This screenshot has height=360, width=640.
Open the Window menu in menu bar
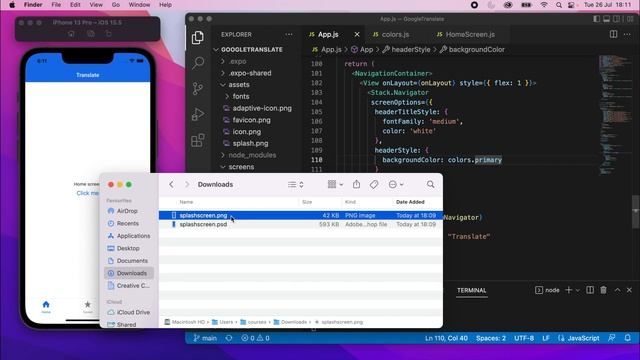[139, 5]
